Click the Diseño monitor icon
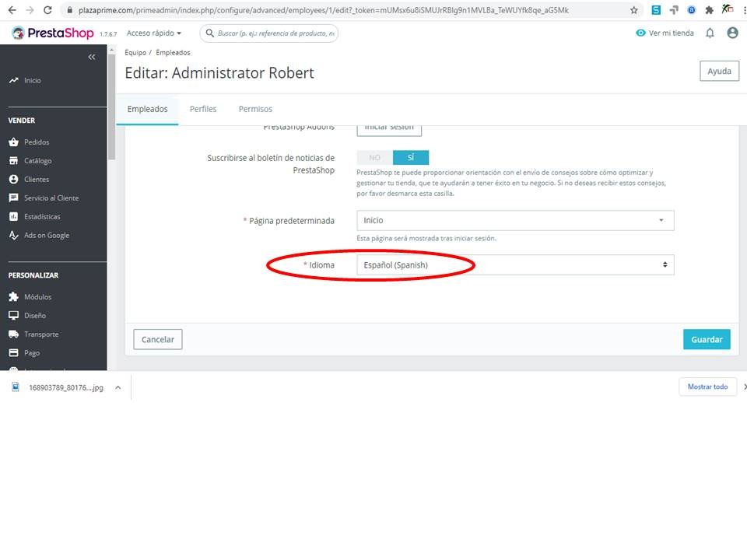Screen dimensions: 747x560 coord(13,315)
